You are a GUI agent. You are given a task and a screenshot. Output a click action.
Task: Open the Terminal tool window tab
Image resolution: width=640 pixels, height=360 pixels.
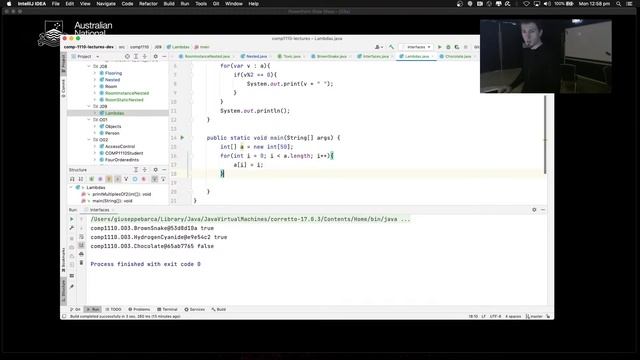(x=167, y=309)
